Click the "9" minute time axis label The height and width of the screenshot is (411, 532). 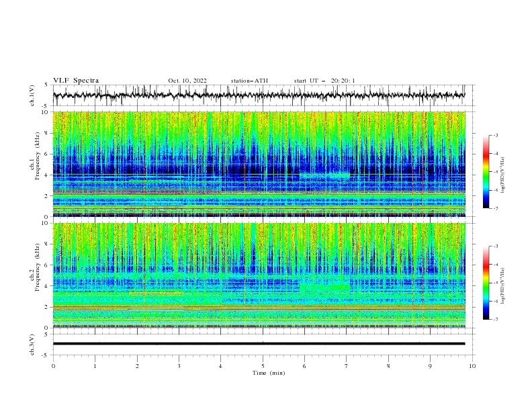pos(430,366)
